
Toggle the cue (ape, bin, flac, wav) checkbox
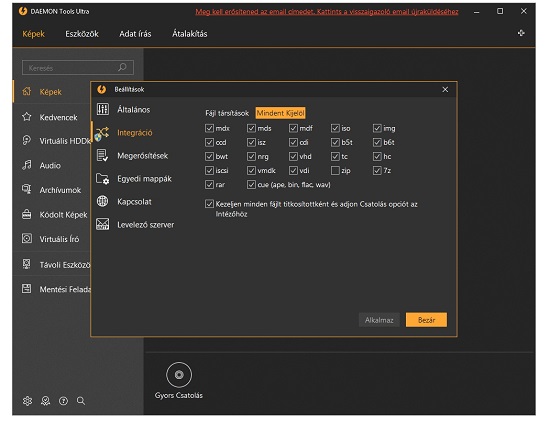point(251,184)
